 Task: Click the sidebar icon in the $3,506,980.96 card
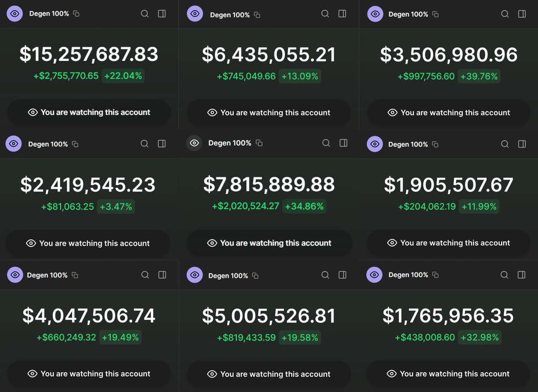(522, 14)
